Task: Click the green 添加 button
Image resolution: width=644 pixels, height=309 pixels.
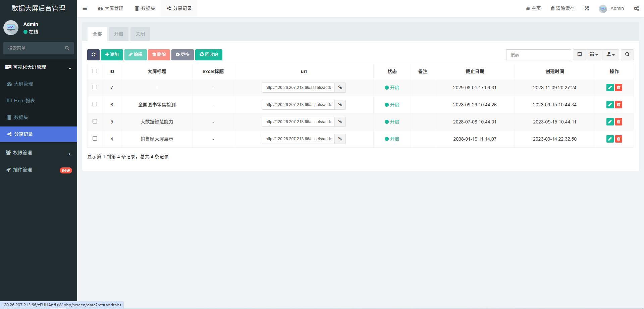Action: [x=112, y=55]
